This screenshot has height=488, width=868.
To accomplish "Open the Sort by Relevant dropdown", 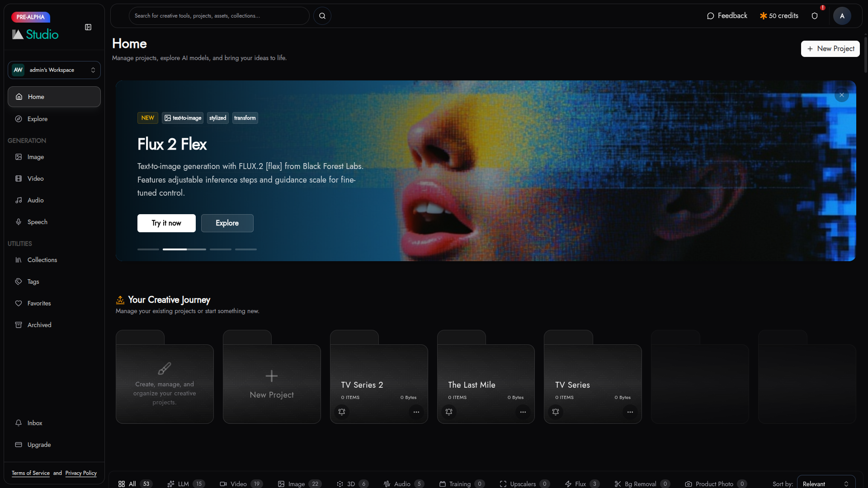I will pyautogui.click(x=826, y=483).
